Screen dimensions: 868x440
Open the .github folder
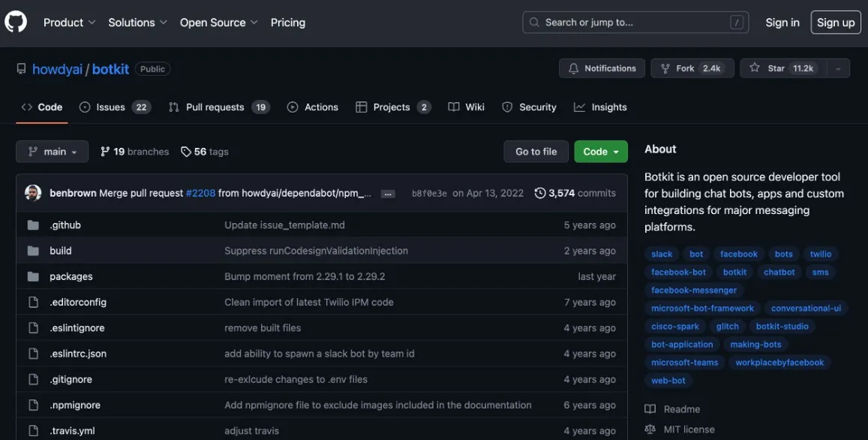pyautogui.click(x=65, y=225)
